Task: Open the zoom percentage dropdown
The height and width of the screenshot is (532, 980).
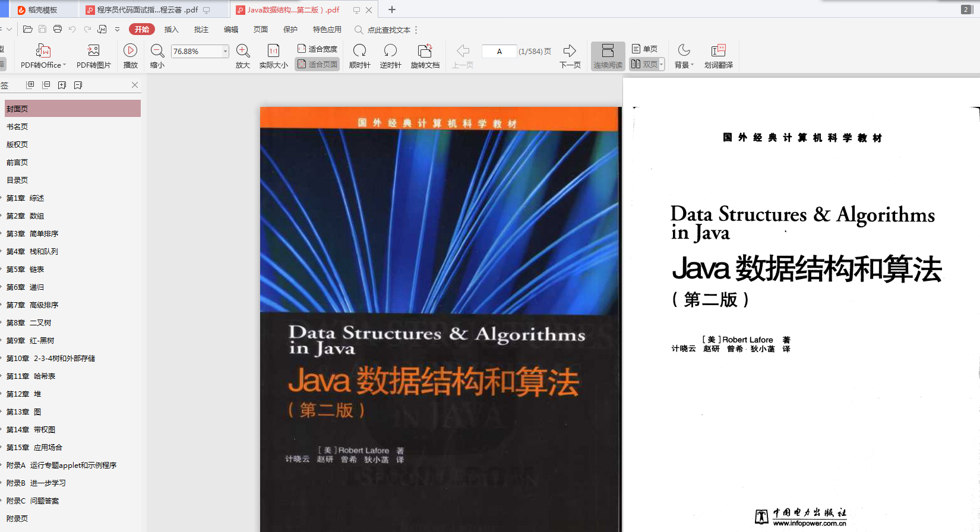Action: coord(225,51)
